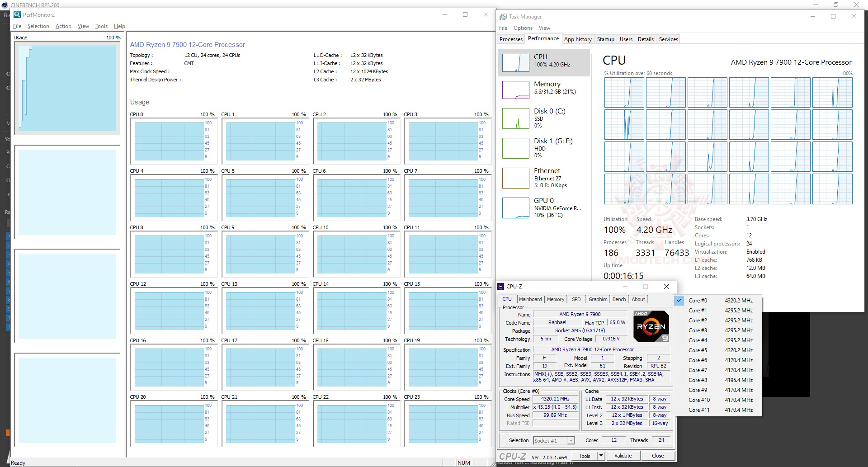Switch to the Startup tab
This screenshot has width=868, height=467.
(605, 39)
